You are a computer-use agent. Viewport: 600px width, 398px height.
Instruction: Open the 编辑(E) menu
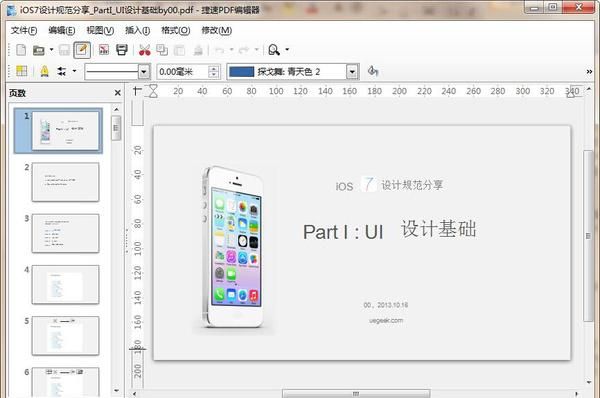tap(62, 30)
